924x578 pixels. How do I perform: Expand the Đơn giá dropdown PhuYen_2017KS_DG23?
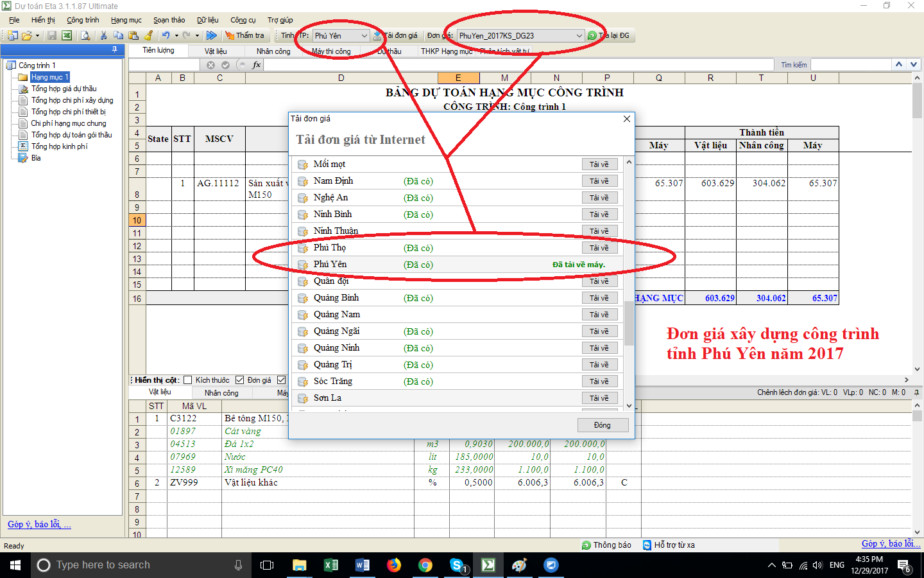pos(578,36)
